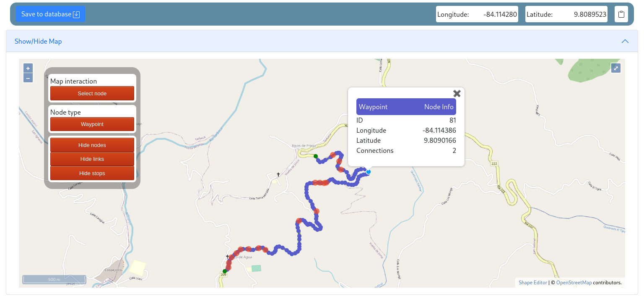The height and width of the screenshot is (299, 644).
Task: Click the green stop marker by route 209
Action: click(225, 271)
